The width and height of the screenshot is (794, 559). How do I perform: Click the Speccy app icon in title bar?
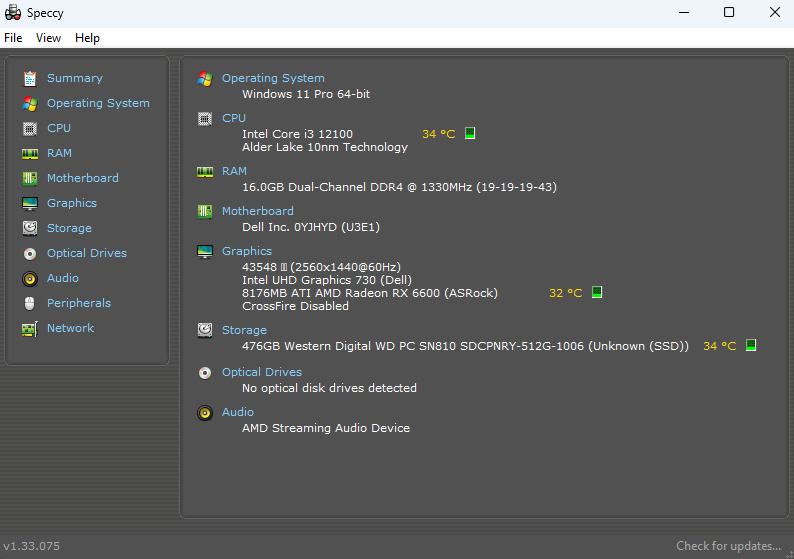pyautogui.click(x=13, y=13)
